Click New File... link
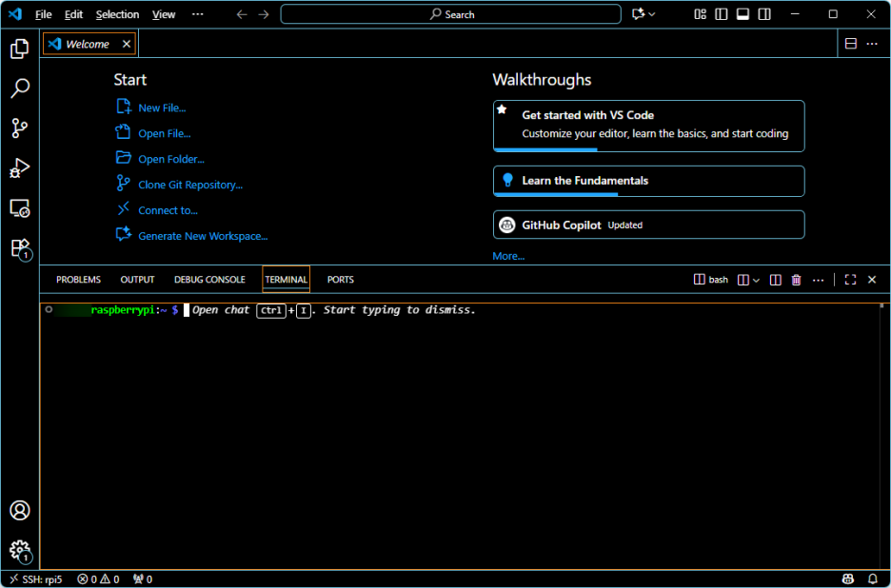Screen dimensions: 891x588 [162, 108]
